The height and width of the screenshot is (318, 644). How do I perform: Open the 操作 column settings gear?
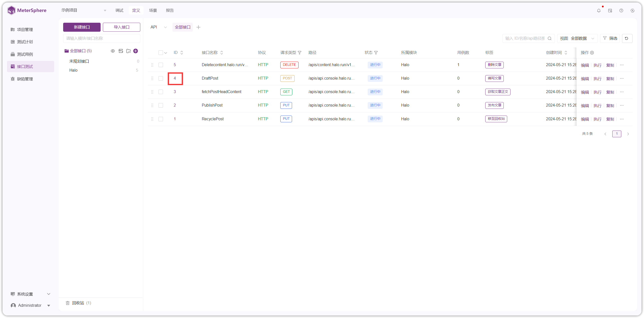point(592,53)
